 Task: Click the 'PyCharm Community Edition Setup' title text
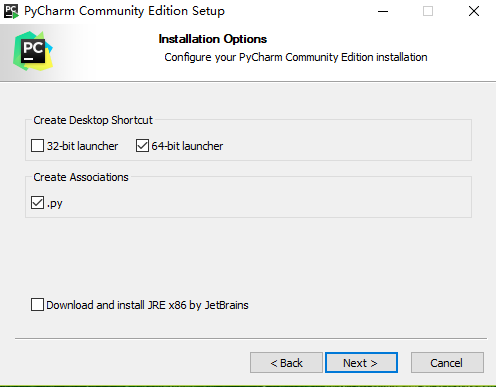coord(125,11)
